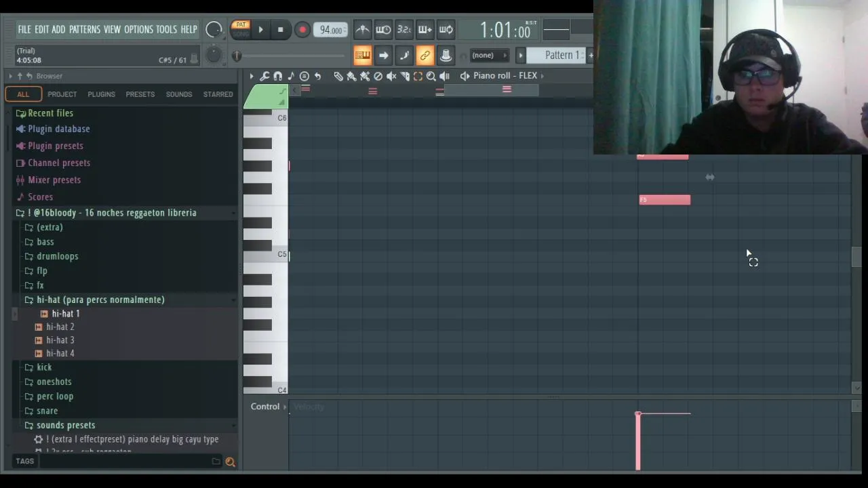The width and height of the screenshot is (868, 488).
Task: Switch PAT/SONG mode toggle
Action: pyautogui.click(x=240, y=29)
